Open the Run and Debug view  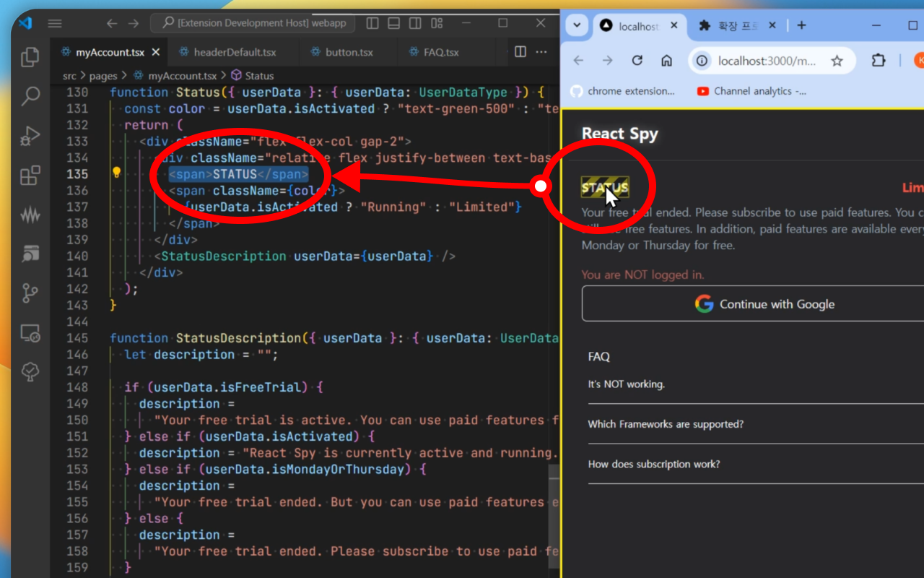30,136
